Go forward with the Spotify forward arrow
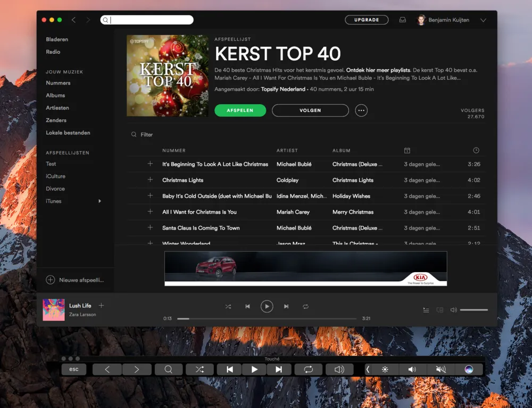Image resolution: width=532 pixels, height=408 pixels. tap(88, 20)
